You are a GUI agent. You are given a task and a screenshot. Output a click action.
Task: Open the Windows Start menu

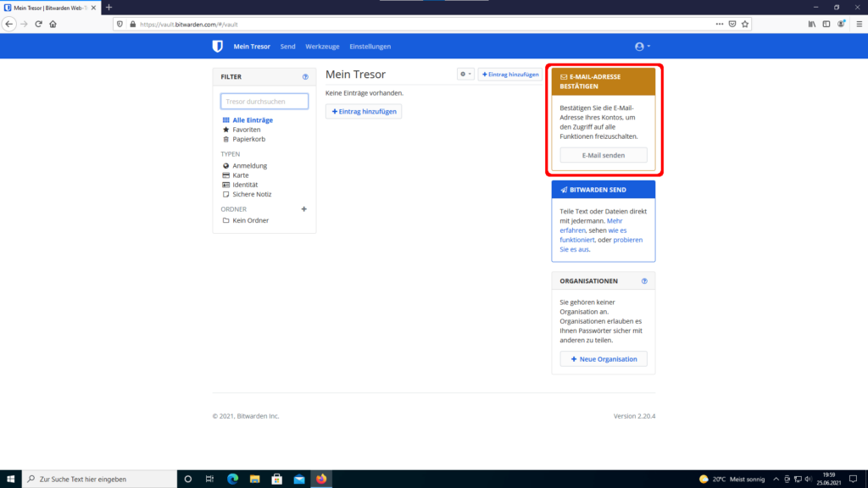[x=10, y=480]
